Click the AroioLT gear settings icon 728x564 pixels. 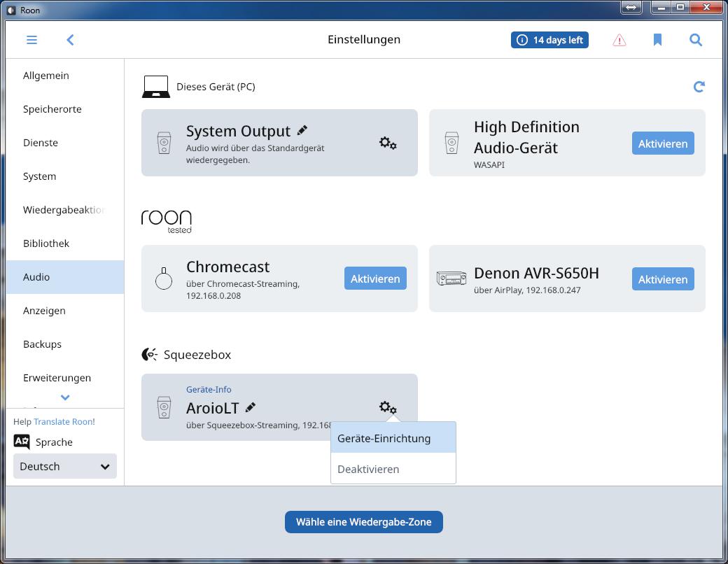pos(388,407)
